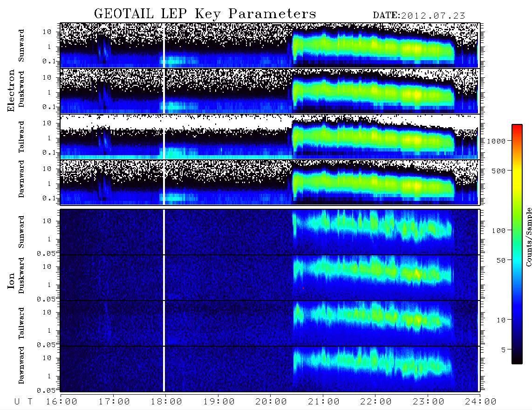Click the 17:00 time tick label
532x410 pixels.
pyautogui.click(x=114, y=402)
